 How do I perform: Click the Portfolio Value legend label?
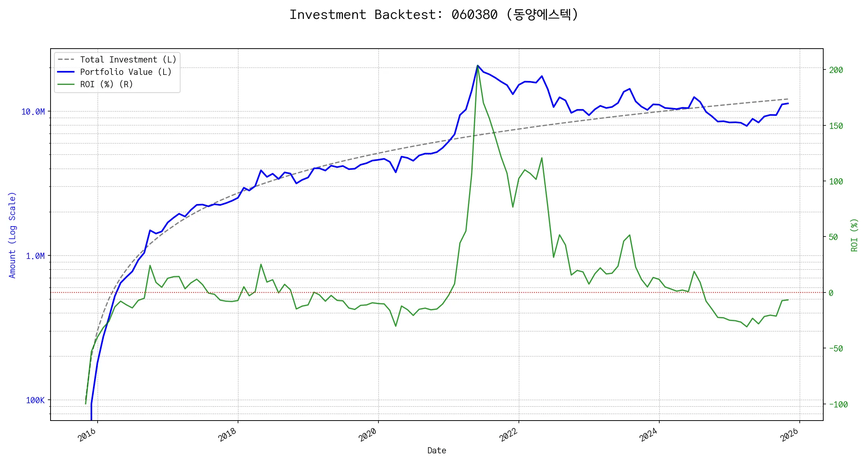pos(126,72)
